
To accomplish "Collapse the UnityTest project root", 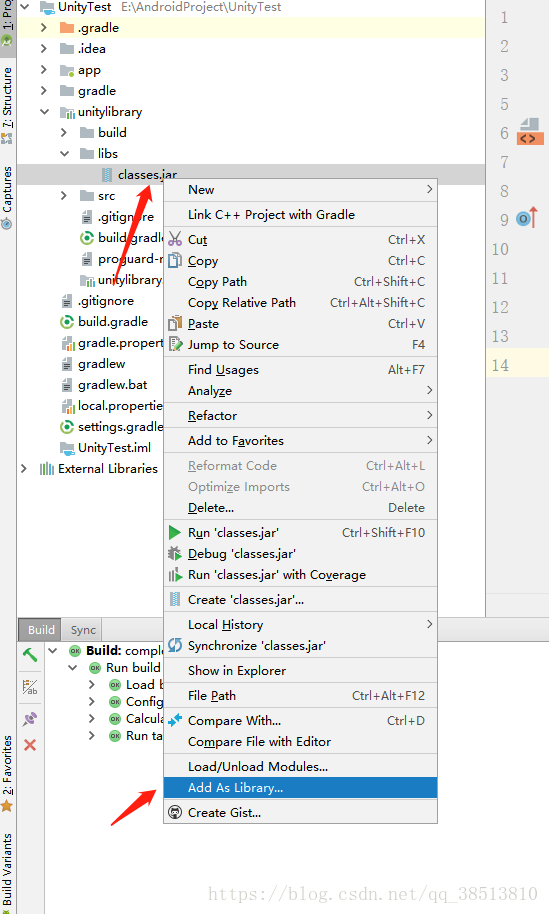I will tap(25, 7).
